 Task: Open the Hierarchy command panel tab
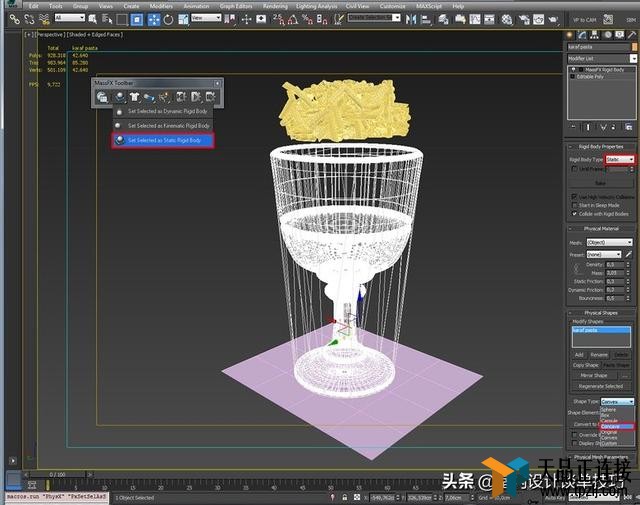pyautogui.click(x=594, y=35)
